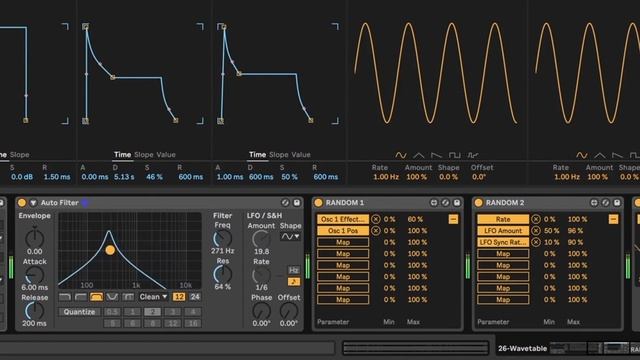Switch second envelope display to Value tab
This screenshot has width=640, height=360.
166,155
